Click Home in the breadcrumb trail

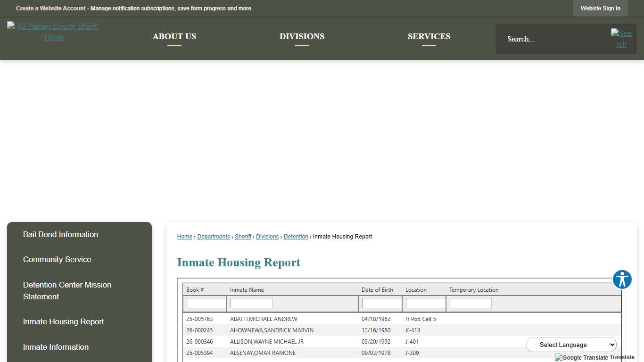(x=184, y=236)
